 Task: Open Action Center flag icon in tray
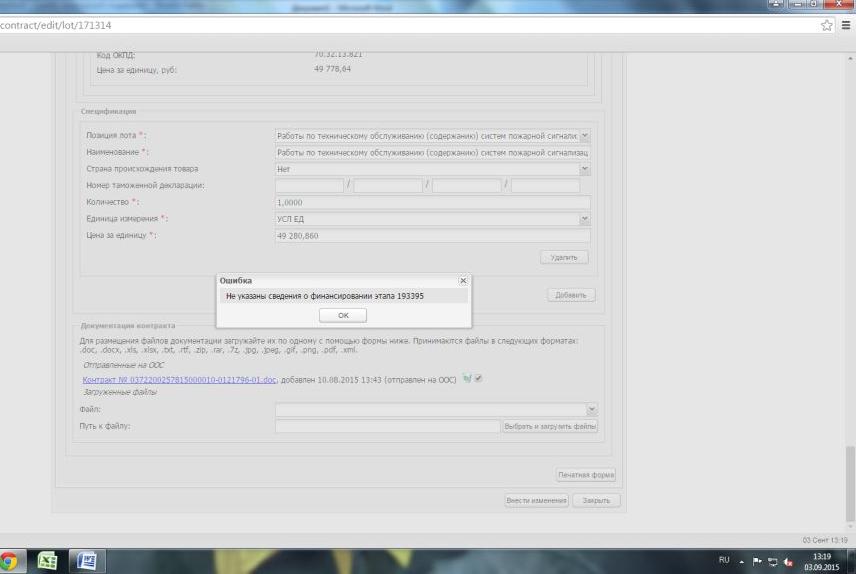click(757, 561)
